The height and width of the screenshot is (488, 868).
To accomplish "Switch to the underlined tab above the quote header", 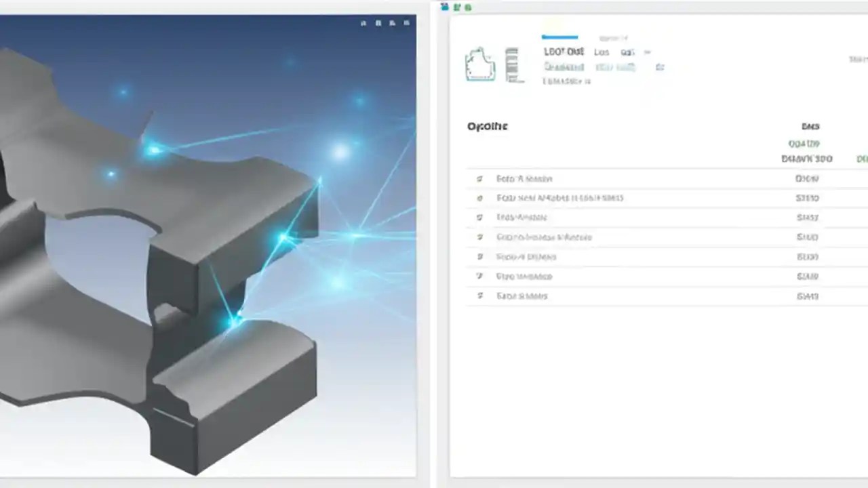I will click(564, 52).
